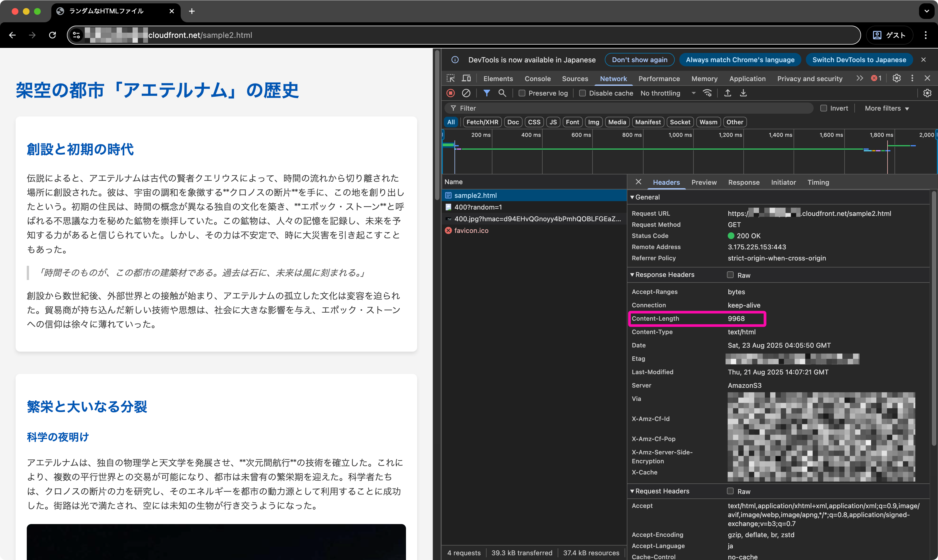Stop recording the network log
Screen dimensions: 938x560
click(451, 93)
